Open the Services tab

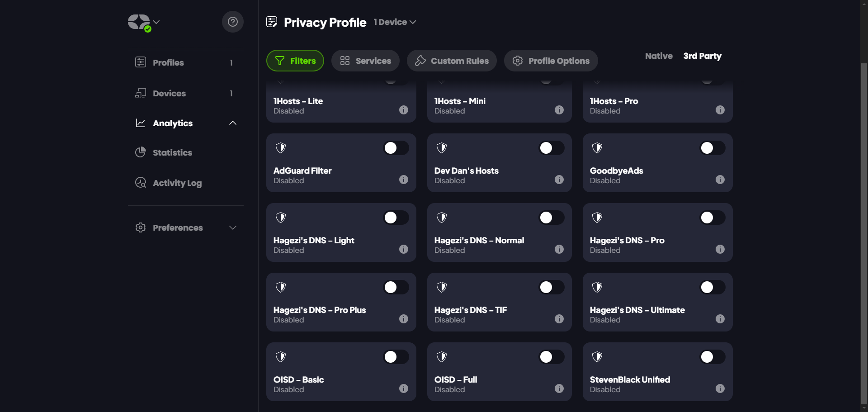(365, 61)
